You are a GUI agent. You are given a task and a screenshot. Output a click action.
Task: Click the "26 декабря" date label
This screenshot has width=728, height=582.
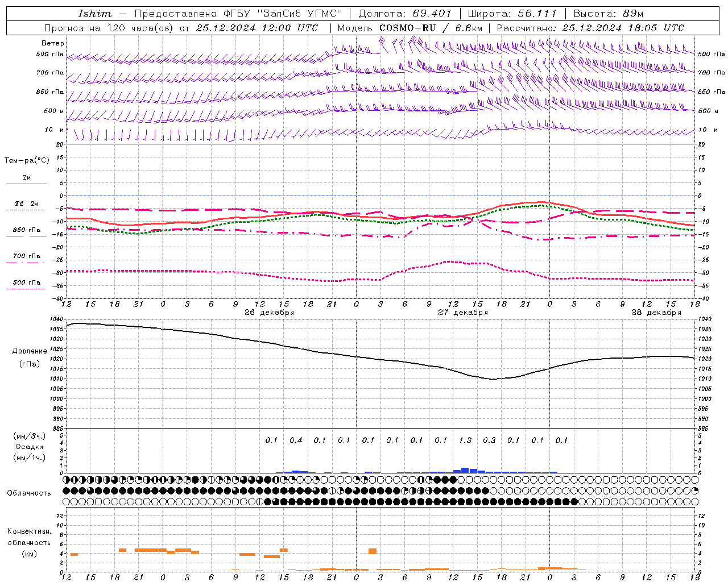pyautogui.click(x=270, y=313)
